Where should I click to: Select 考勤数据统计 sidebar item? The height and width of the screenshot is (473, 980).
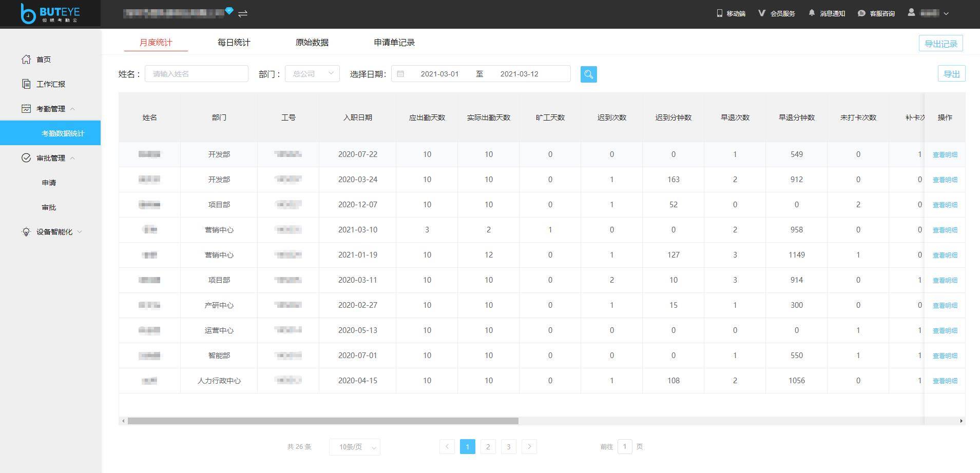click(50, 133)
